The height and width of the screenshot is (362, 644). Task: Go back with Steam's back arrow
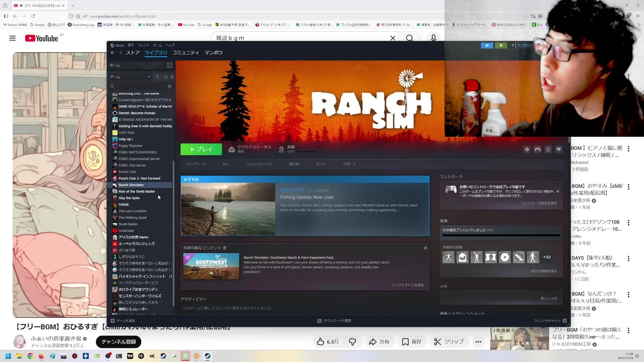(113, 53)
